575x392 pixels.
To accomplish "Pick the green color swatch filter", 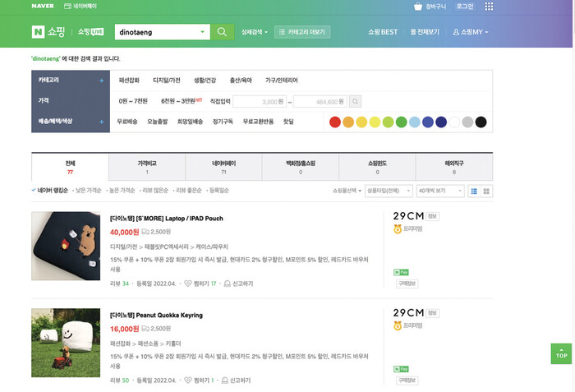I will coord(401,122).
